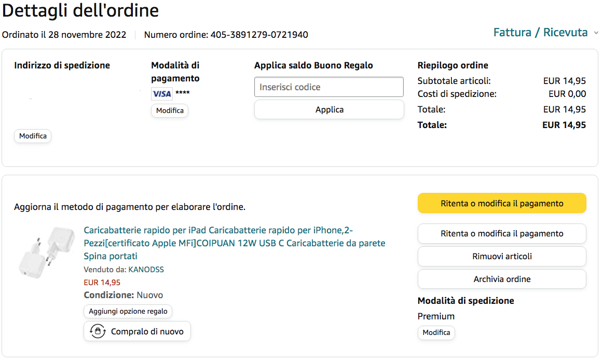Viewport: 603px width, 364px height.
Task: Open the Fattura / Ricevuta dropdown
Action: (540, 33)
